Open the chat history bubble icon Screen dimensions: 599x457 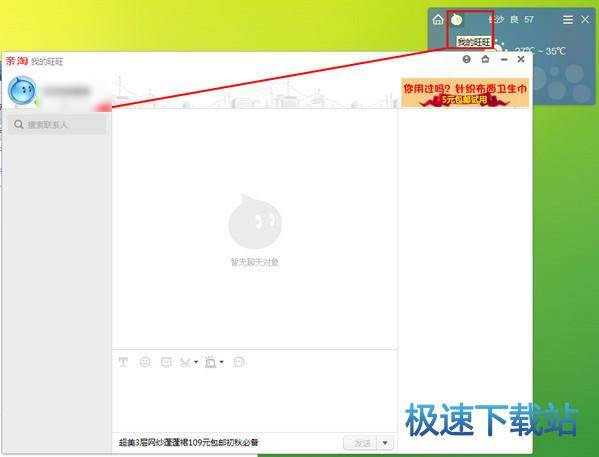[239, 362]
